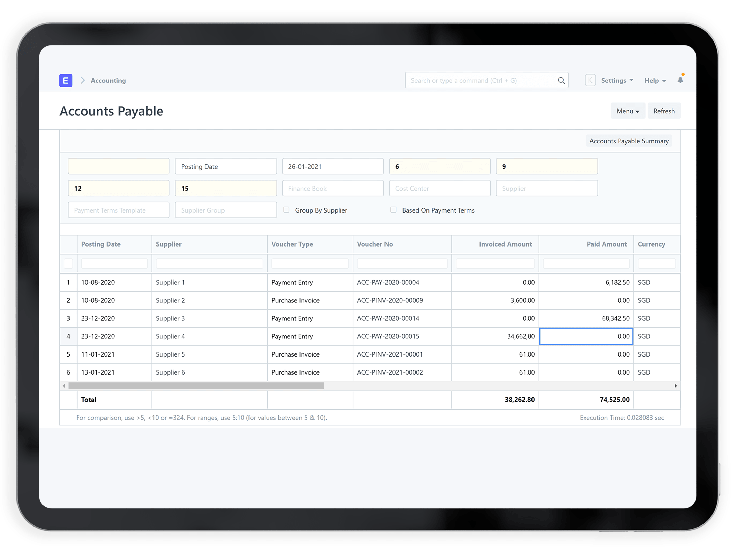Image resolution: width=746 pixels, height=560 pixels.
Task: Select voucher ACC-PAY-2020-00015 cell
Action: click(402, 336)
